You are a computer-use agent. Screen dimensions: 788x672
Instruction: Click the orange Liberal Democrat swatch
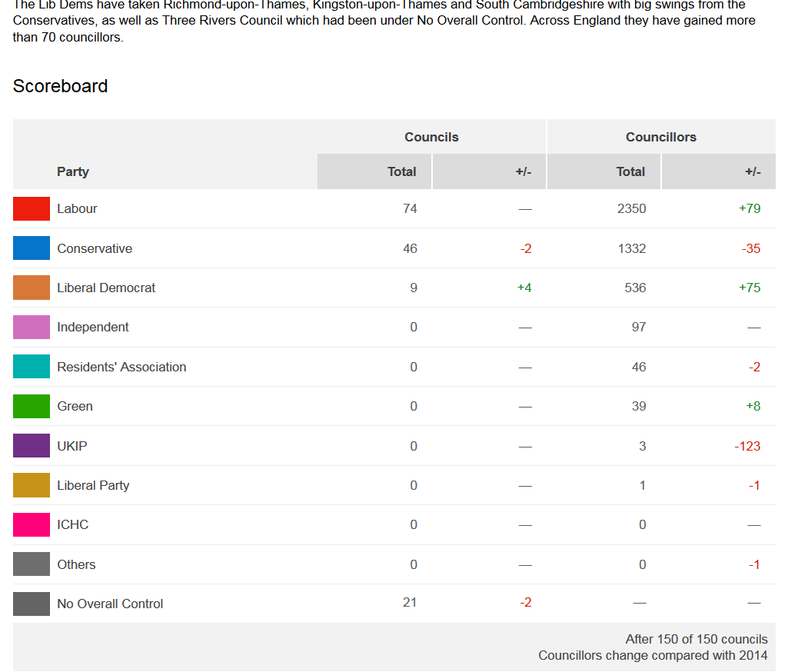point(32,288)
